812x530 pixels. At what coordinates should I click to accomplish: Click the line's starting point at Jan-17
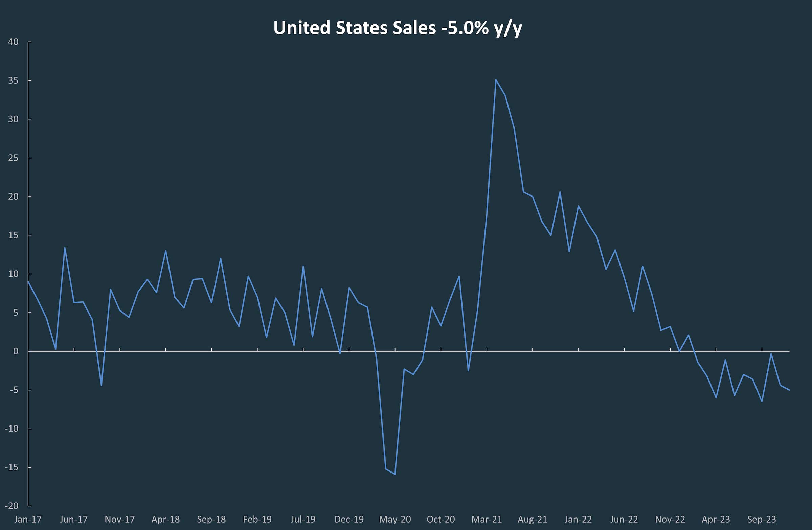(28, 282)
